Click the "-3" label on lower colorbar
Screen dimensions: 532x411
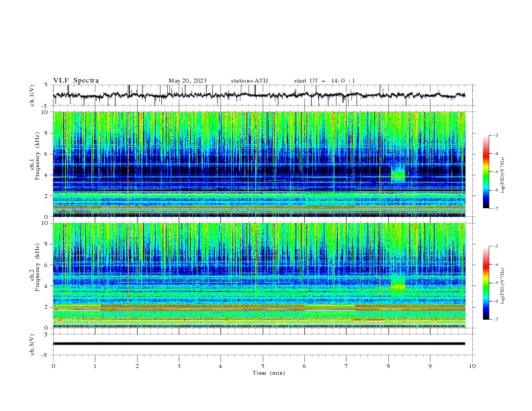[x=496, y=246]
